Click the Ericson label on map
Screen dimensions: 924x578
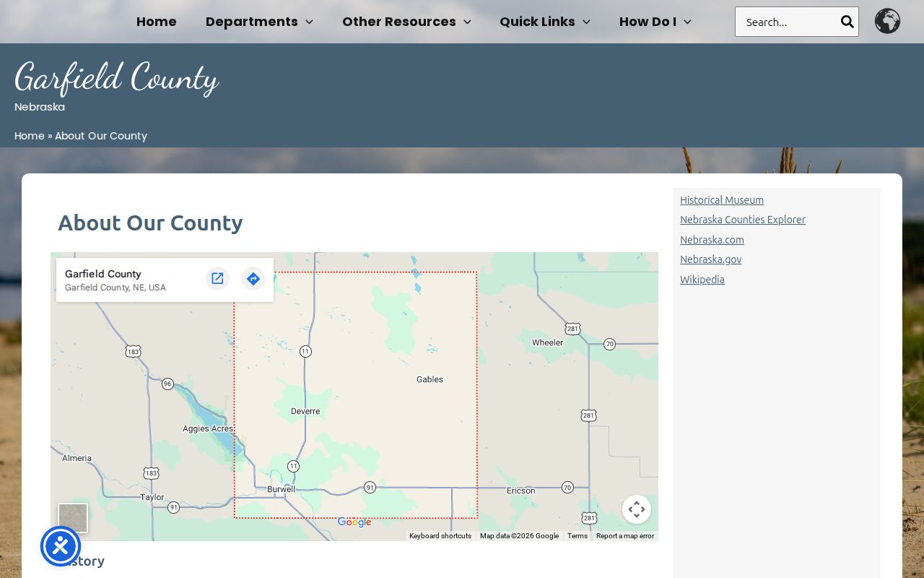click(x=521, y=491)
